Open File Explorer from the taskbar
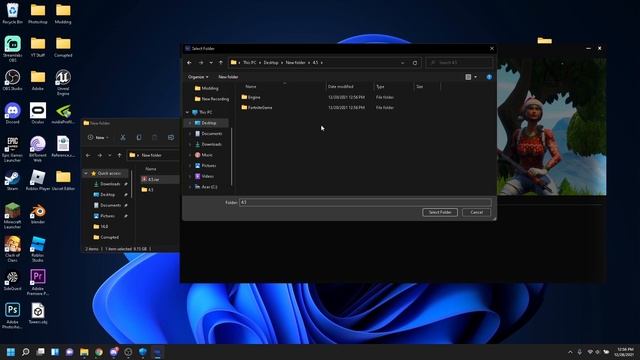This screenshot has width=640, height=360. pos(84,352)
